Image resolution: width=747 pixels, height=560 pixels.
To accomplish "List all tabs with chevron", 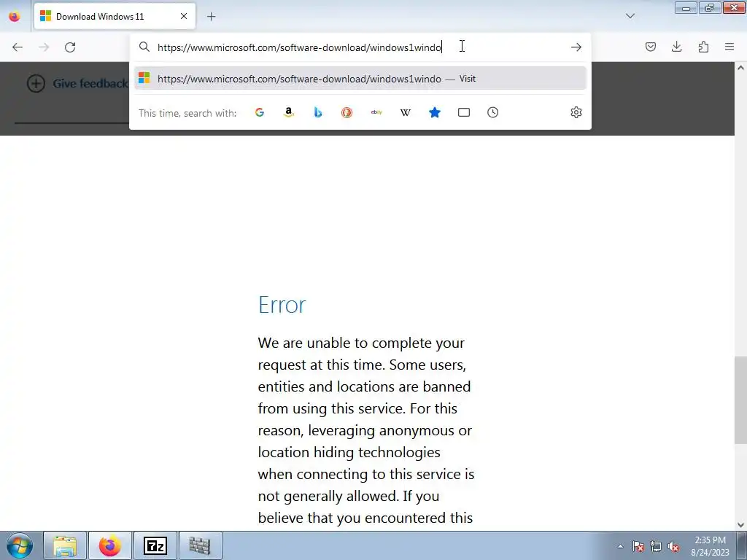I will [630, 16].
